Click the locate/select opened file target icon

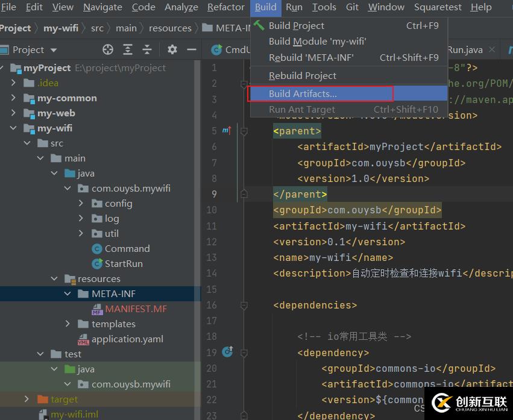(108, 49)
